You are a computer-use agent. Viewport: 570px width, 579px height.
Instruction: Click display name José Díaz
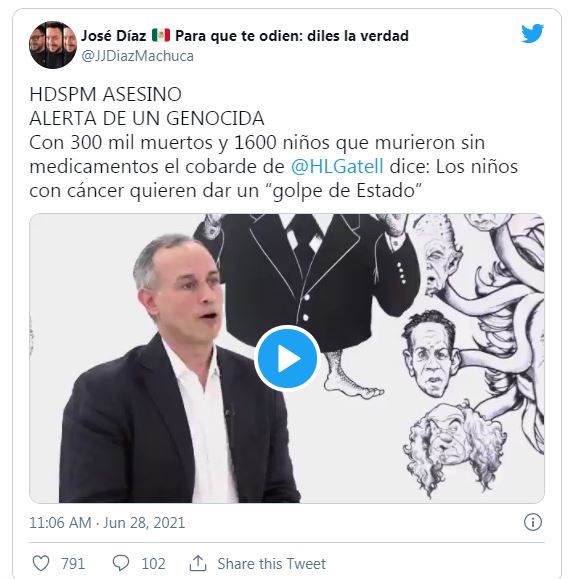click(114, 36)
